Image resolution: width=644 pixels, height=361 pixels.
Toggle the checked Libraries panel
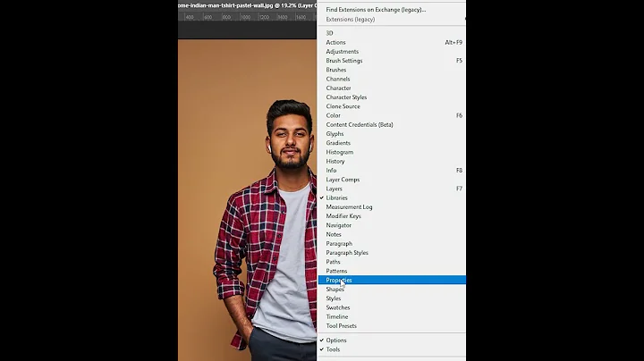392,197
